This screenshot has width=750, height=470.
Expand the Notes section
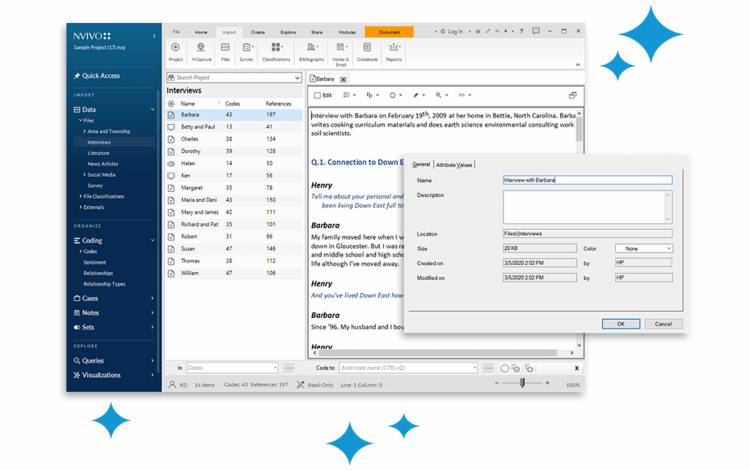[152, 313]
